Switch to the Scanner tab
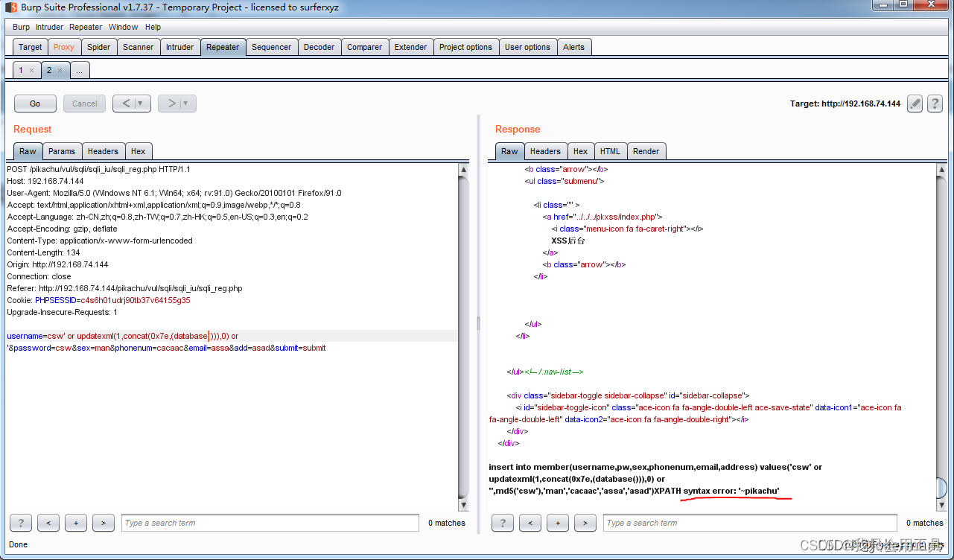This screenshot has height=560, width=954. [139, 47]
